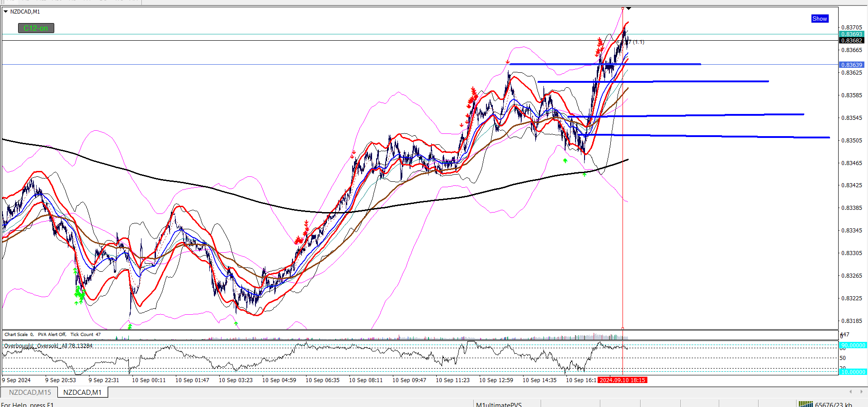Select the teal 0.83693 price label
Viewport: 868px width, 407px height.
852,34
